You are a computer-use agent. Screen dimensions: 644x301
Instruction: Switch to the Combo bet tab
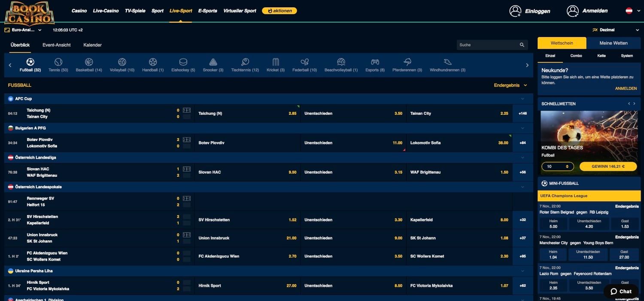click(576, 55)
